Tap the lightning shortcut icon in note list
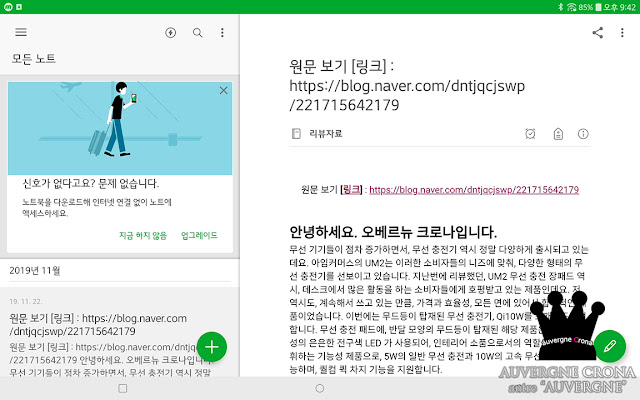640x400 pixels. point(171,33)
